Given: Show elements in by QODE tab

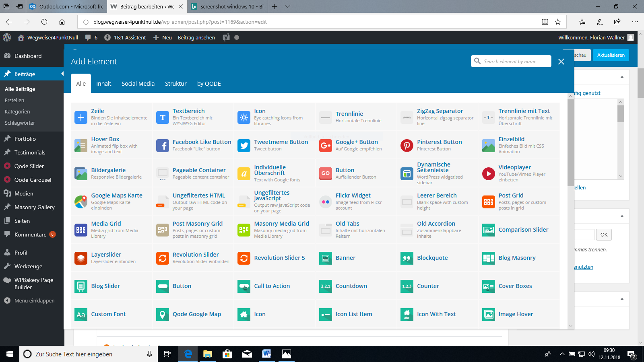Looking at the screenshot, I should tap(209, 84).
